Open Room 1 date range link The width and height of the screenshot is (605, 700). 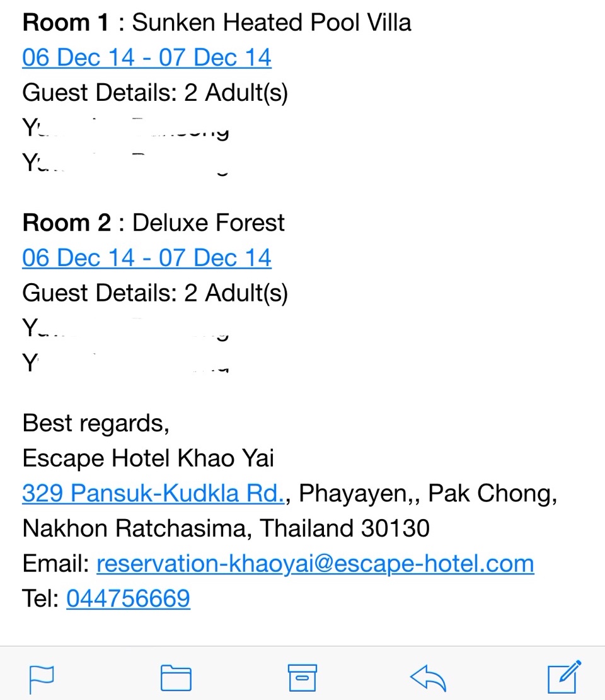147,57
